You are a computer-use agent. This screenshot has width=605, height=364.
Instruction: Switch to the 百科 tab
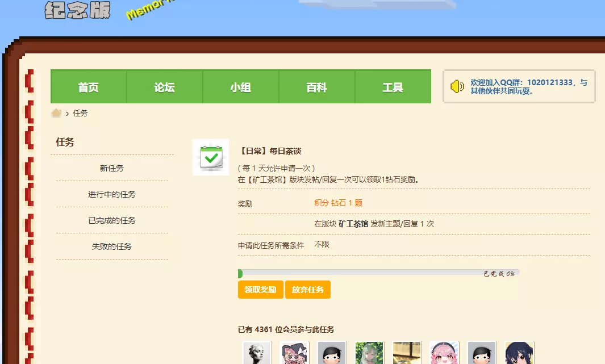(316, 87)
